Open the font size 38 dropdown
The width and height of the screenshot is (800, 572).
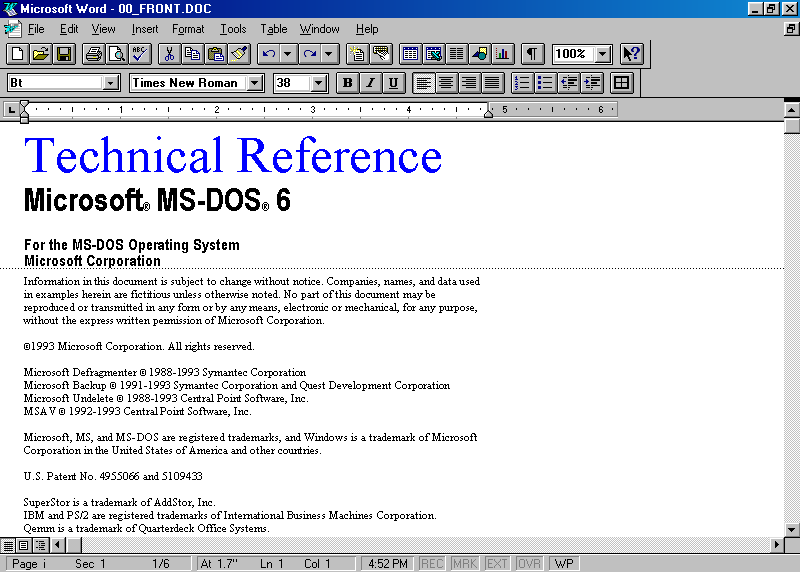tap(319, 83)
